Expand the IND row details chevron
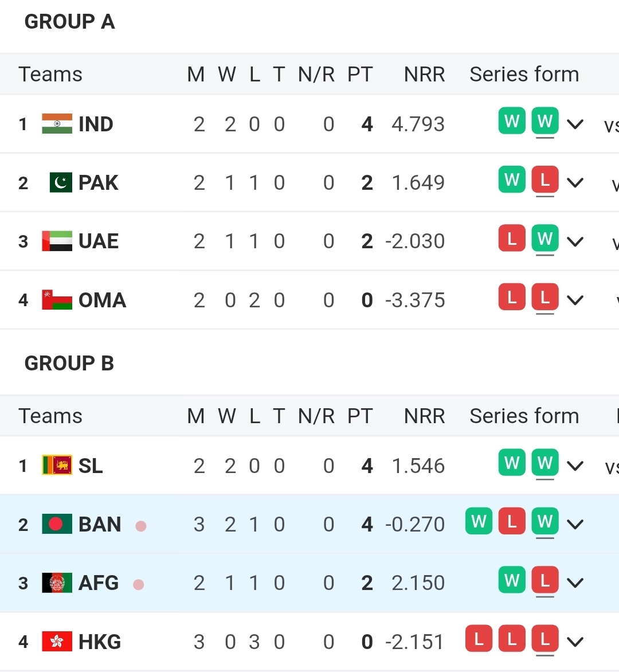The width and height of the screenshot is (619, 672). pyautogui.click(x=575, y=124)
